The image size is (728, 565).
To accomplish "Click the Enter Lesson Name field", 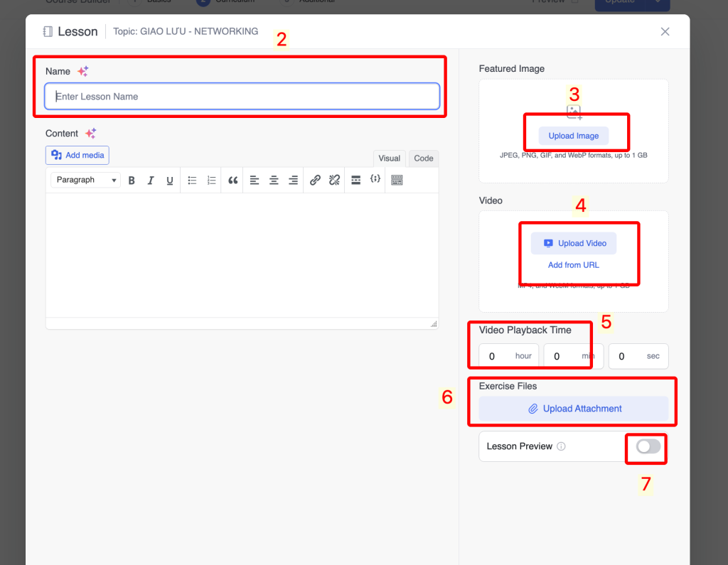I will pyautogui.click(x=242, y=97).
